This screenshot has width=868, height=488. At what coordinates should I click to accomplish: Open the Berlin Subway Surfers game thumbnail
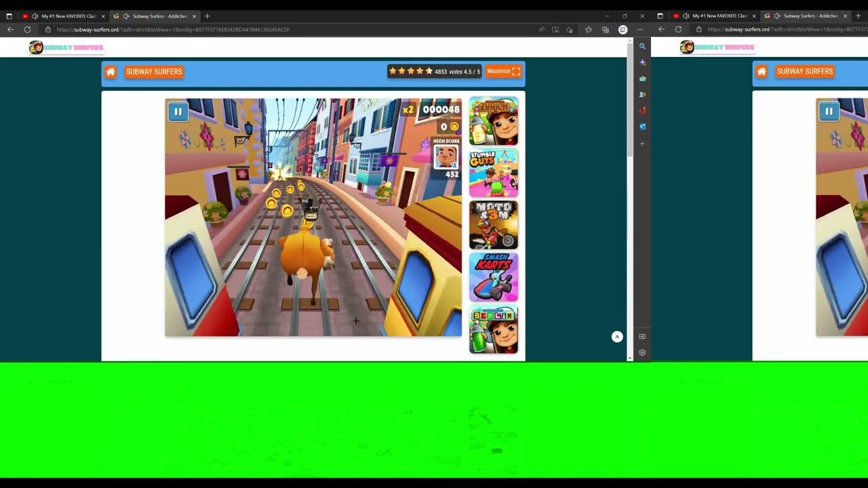(x=494, y=329)
